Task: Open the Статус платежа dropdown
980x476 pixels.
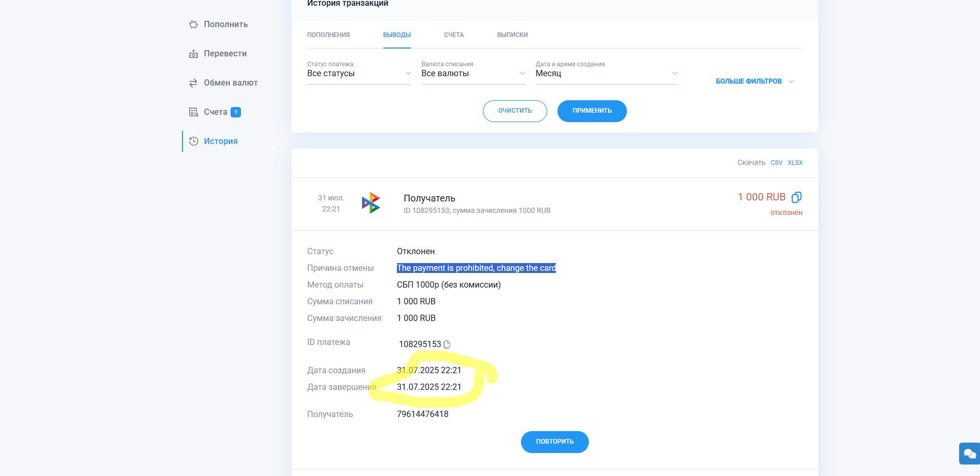Action: pos(359,74)
